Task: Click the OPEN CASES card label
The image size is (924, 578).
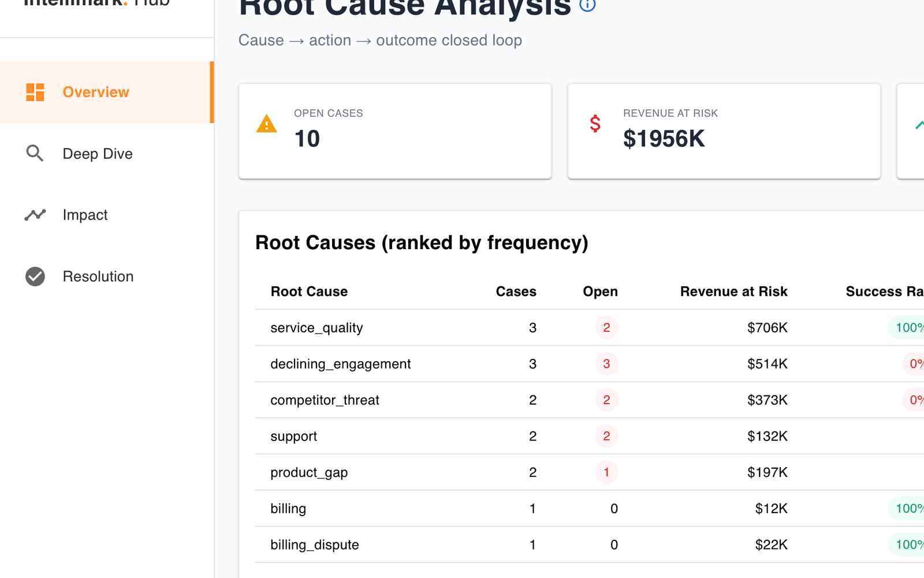Action: pos(328,113)
